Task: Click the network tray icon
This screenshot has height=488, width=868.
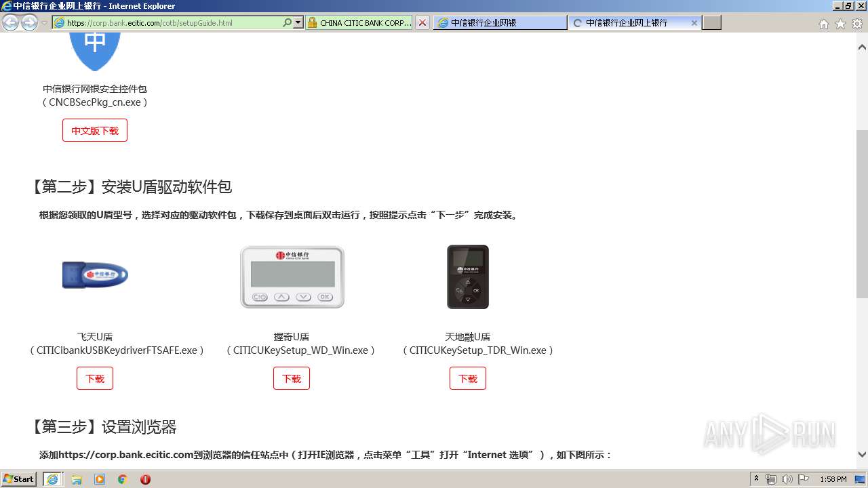Action: 771,479
